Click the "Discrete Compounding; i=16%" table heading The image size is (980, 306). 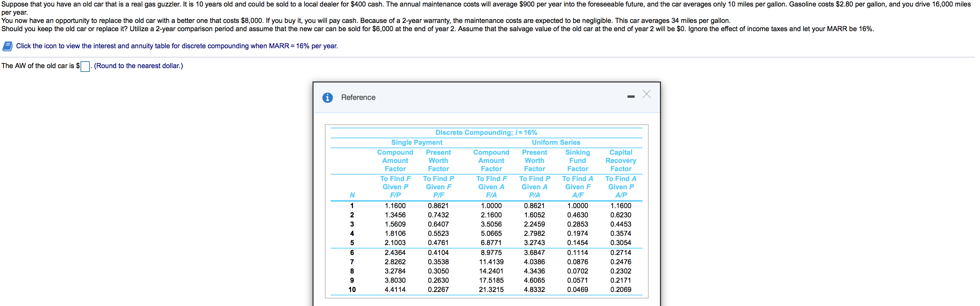(486, 133)
